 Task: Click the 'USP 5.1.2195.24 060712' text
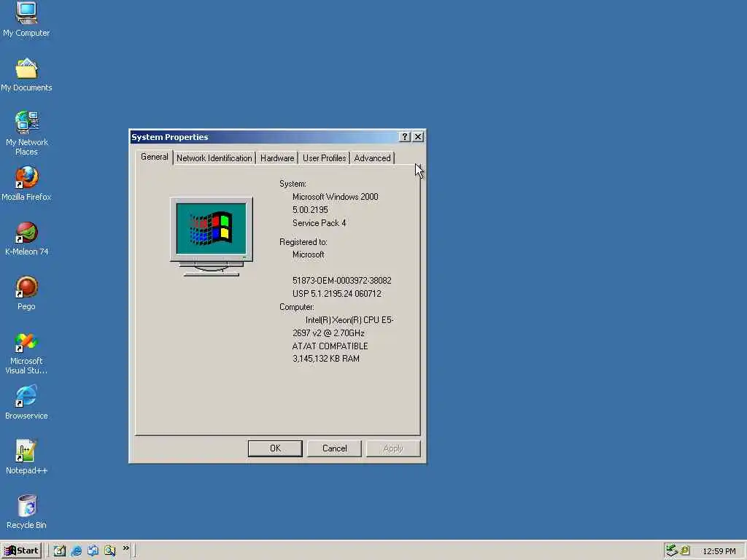pyautogui.click(x=337, y=294)
